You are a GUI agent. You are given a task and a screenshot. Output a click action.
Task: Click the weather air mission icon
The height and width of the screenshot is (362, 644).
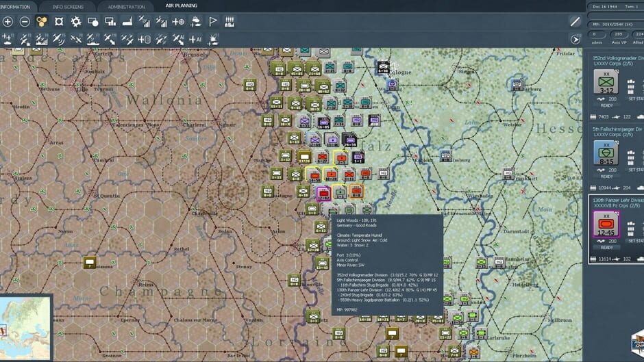point(195,22)
